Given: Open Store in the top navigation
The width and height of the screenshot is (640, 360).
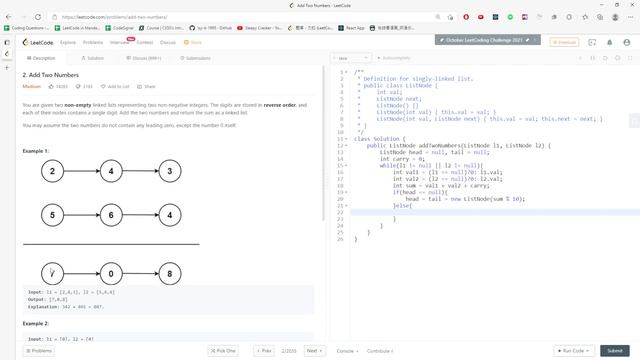Looking at the screenshot, I should [193, 42].
